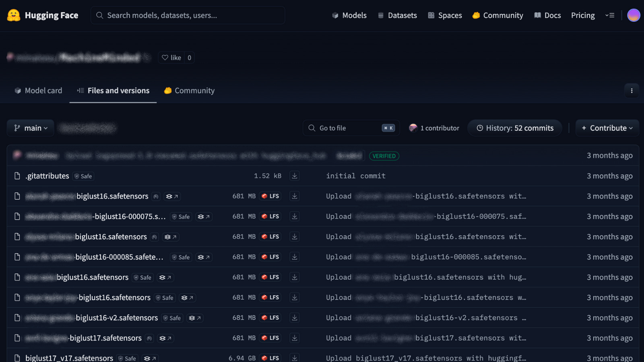
Task: Open Community in the top navigation
Action: click(497, 15)
